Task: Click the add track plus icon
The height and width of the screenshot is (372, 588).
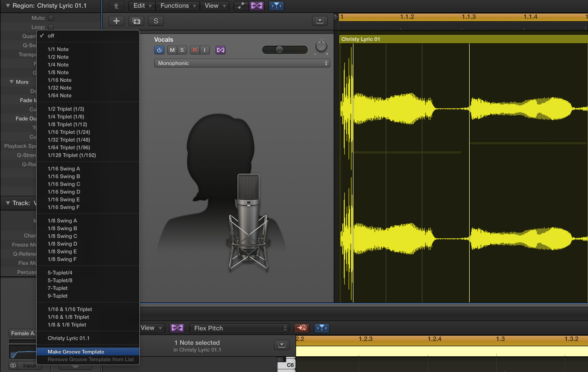Action: (116, 21)
